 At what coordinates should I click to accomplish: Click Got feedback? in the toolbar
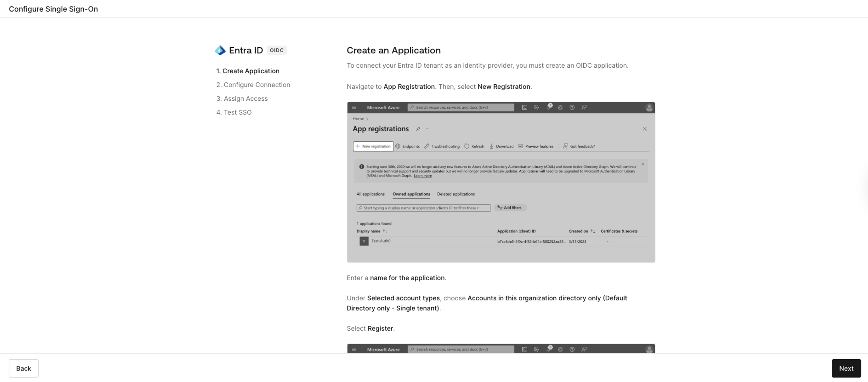tap(579, 146)
